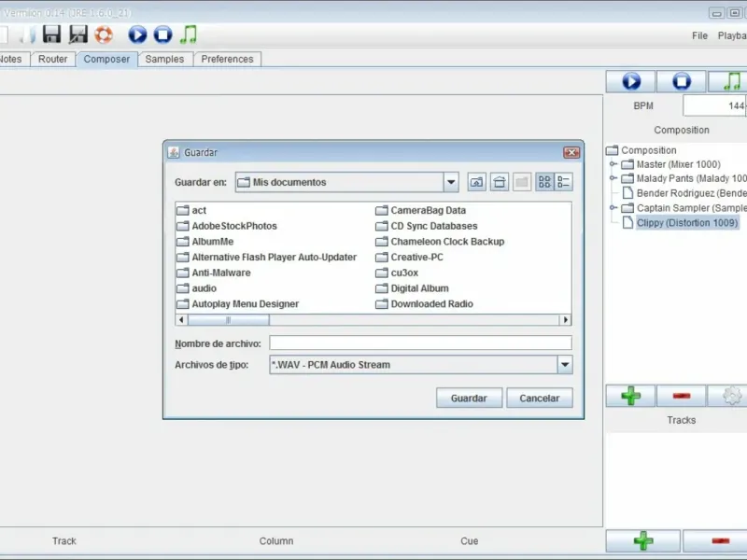Select Alternative Flash Player Auto-Updater folder

pos(267,258)
